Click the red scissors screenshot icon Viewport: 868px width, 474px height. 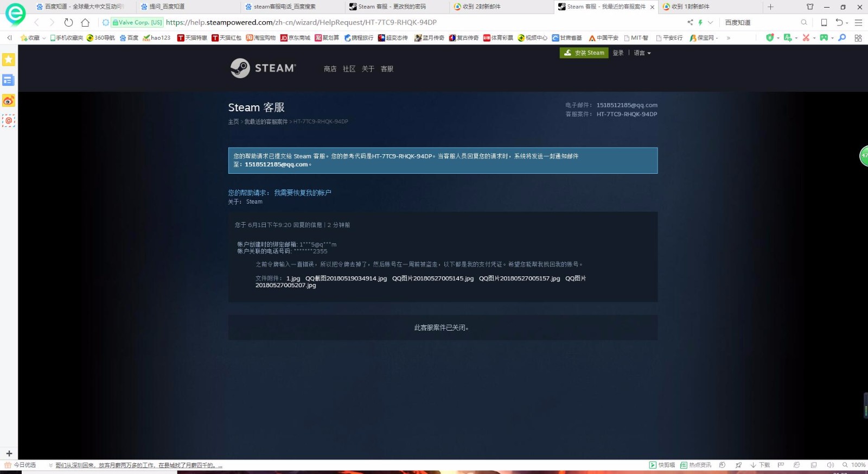pyautogui.click(x=806, y=37)
